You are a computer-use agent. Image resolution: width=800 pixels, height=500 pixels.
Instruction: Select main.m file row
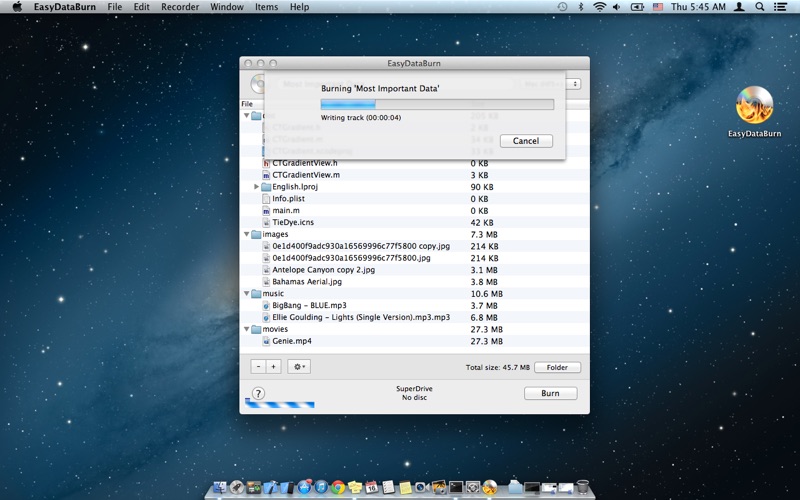[414, 211]
